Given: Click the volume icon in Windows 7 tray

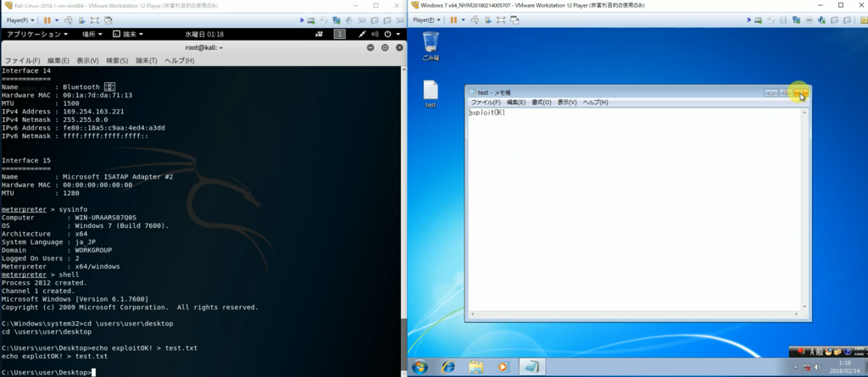Looking at the screenshot, I should pos(816,367).
